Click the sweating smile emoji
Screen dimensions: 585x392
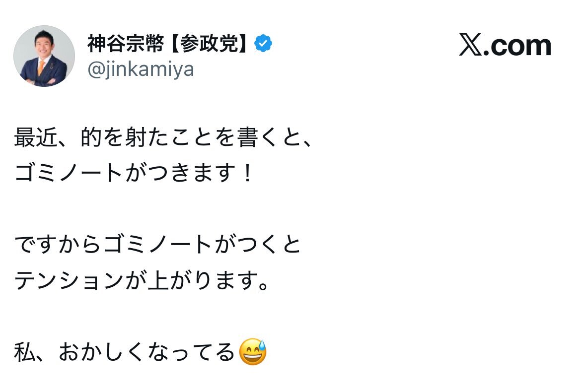point(253,352)
